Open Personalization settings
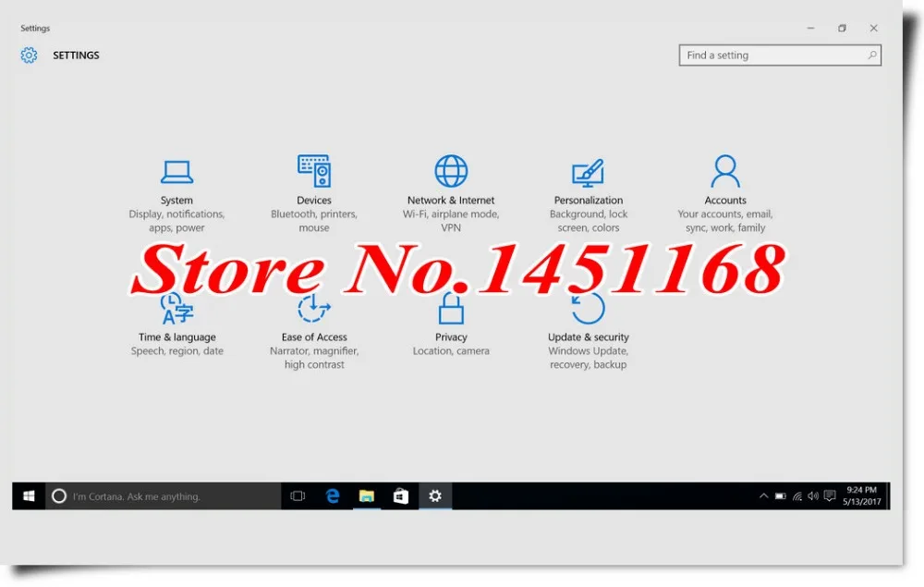 [588, 196]
